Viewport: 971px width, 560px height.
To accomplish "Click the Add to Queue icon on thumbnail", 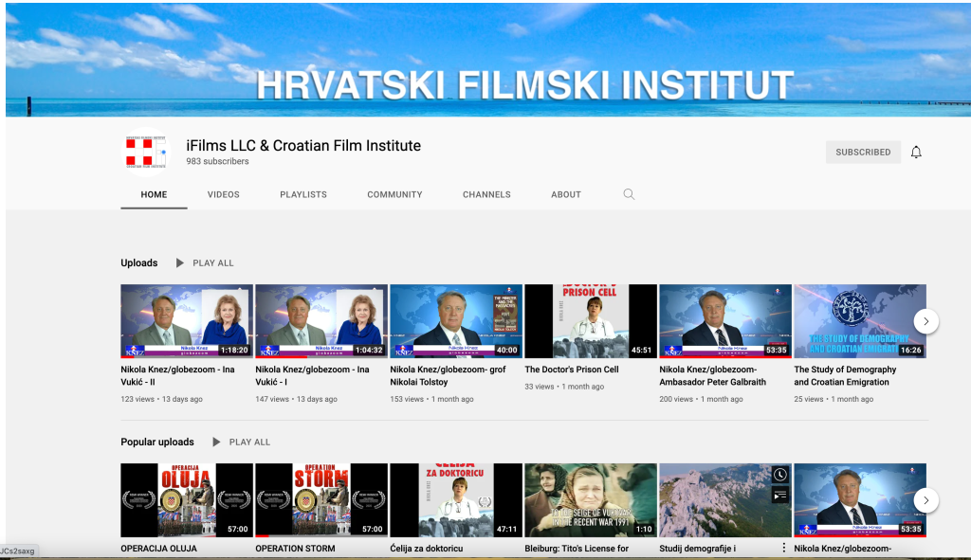I will tap(779, 495).
